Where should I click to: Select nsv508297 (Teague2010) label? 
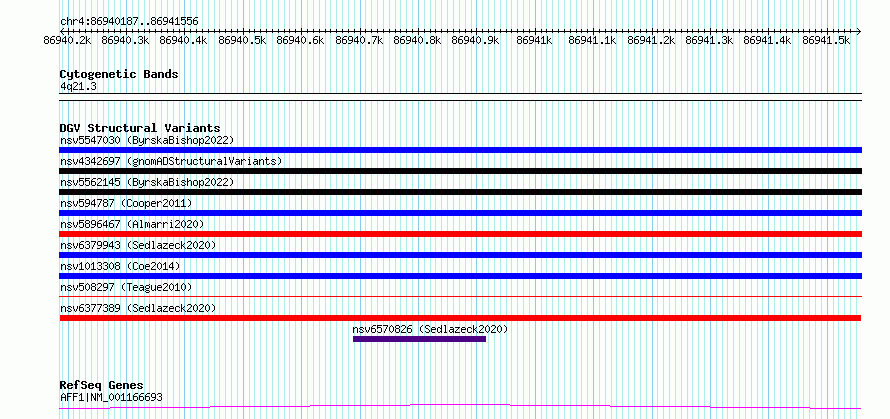tap(126, 287)
